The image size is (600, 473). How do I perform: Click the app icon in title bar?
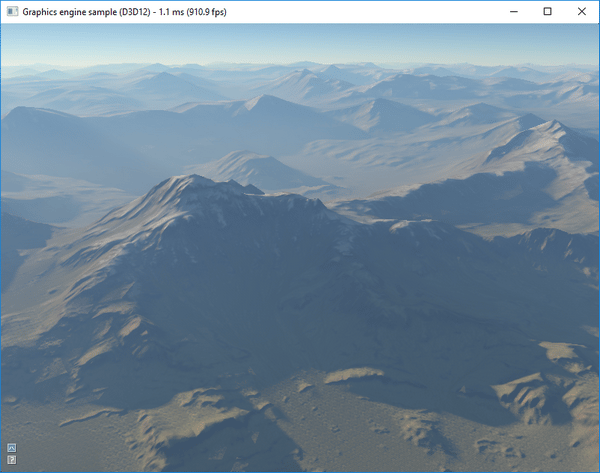pos(12,11)
